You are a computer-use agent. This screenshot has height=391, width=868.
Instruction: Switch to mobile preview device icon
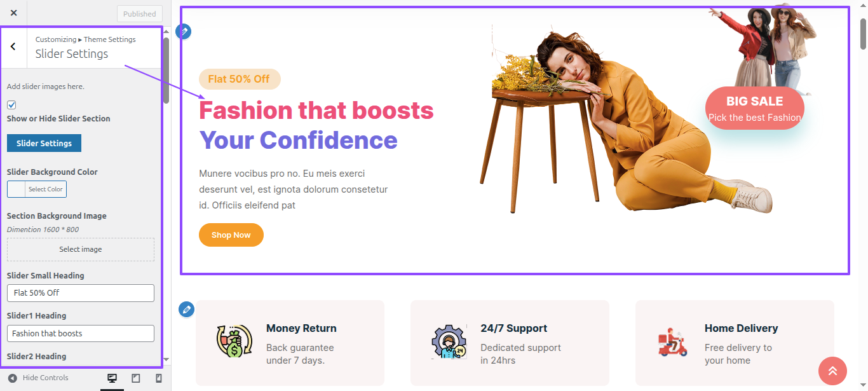158,378
